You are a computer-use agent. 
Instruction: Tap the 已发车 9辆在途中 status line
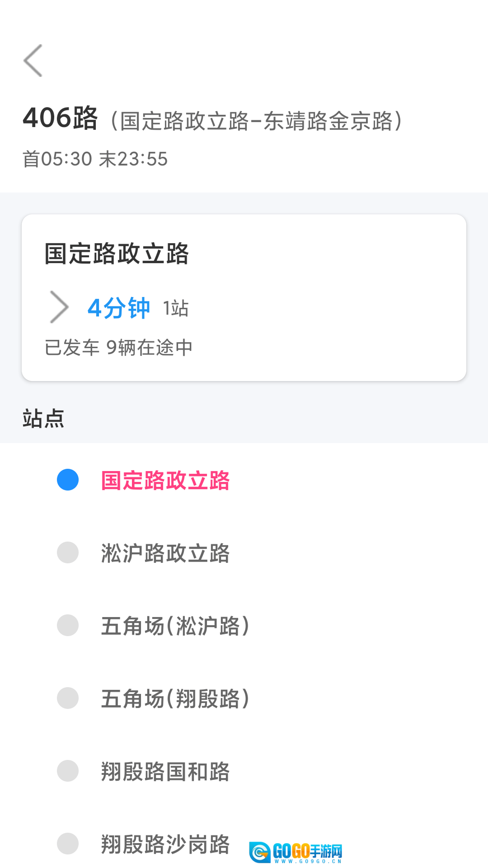pos(119,347)
